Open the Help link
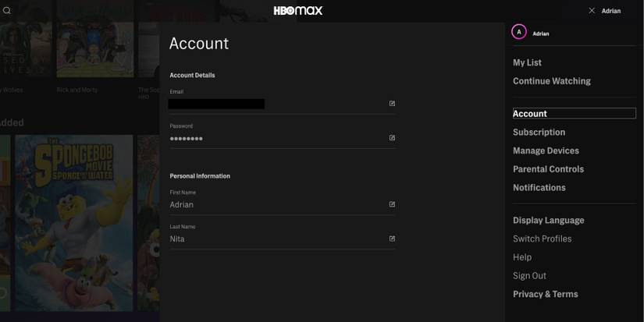This screenshot has width=644, height=322. coord(522,257)
